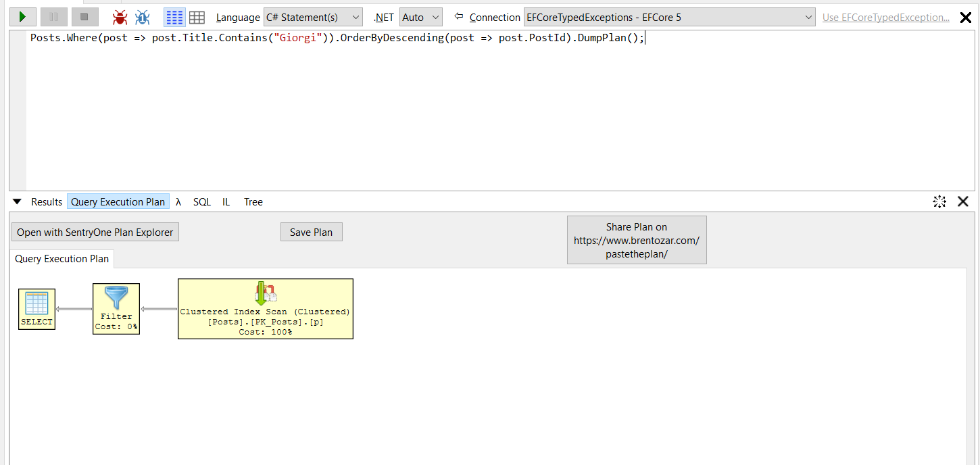This screenshot has width=980, height=465.
Task: Switch to the Results tab
Action: click(x=47, y=202)
